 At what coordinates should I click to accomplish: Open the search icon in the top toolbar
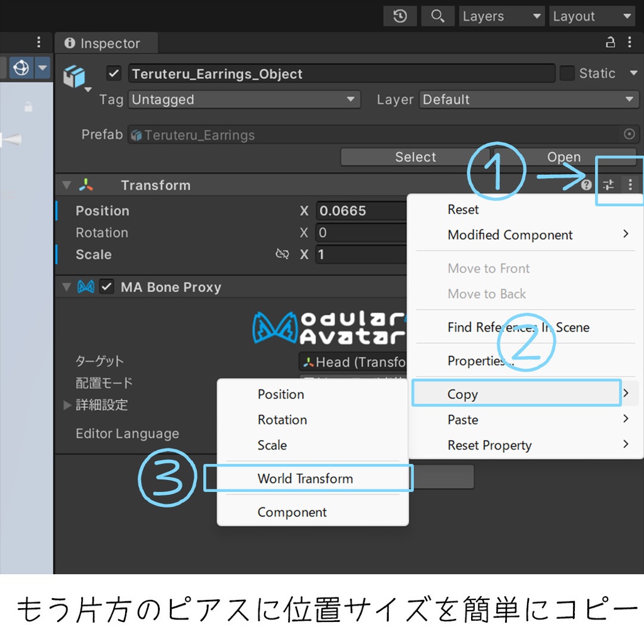point(438,16)
